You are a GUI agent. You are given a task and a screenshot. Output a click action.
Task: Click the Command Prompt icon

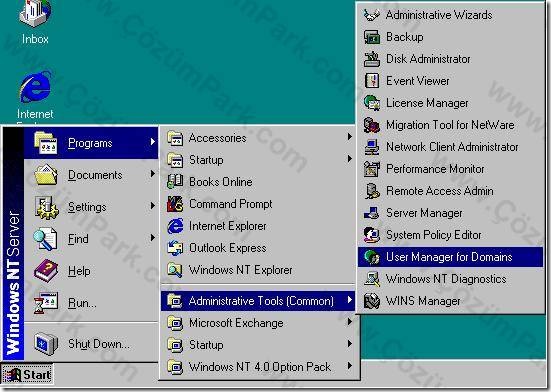click(x=175, y=204)
